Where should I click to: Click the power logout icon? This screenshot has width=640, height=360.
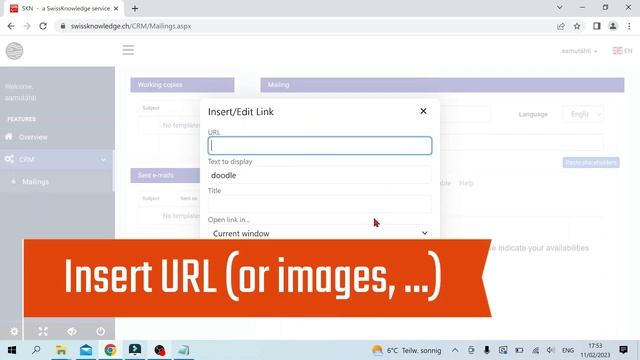pos(100,331)
